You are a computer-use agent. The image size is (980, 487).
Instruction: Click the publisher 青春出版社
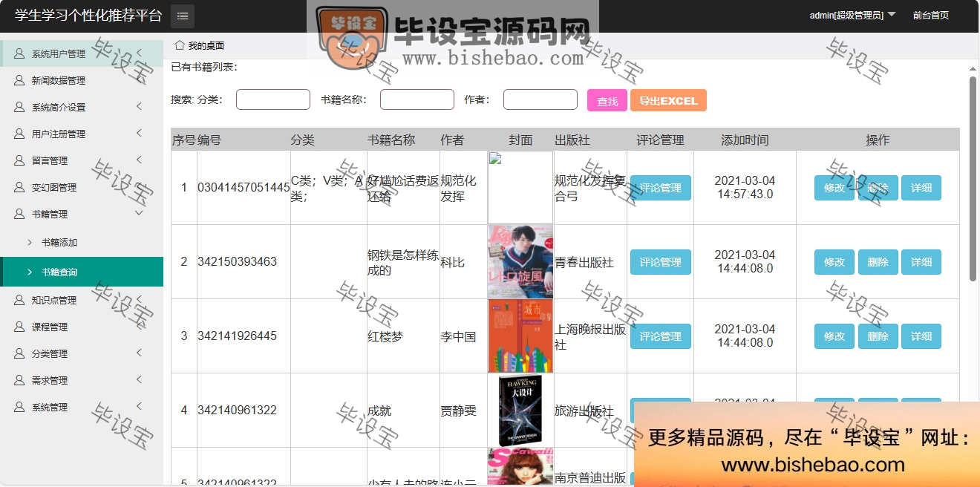[584, 262]
